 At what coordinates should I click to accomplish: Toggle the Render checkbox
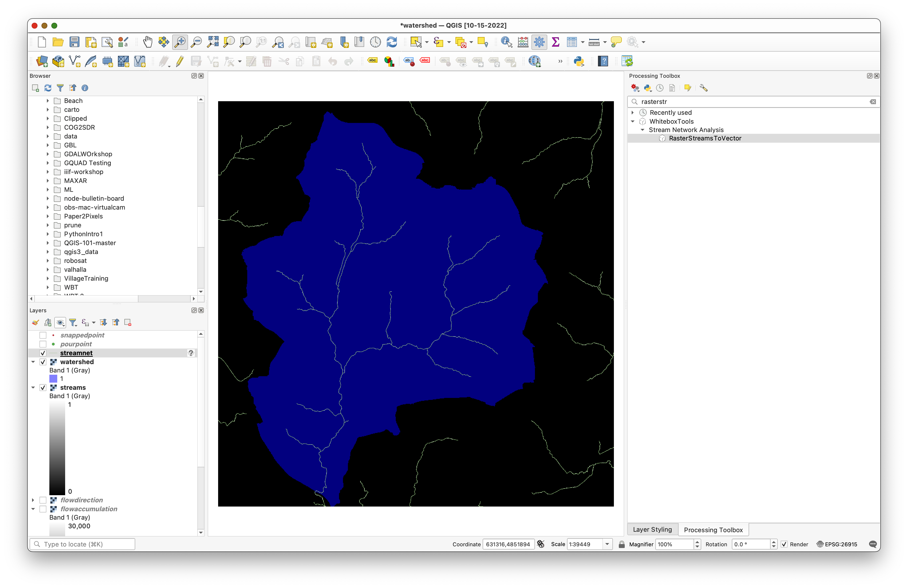[x=784, y=545]
